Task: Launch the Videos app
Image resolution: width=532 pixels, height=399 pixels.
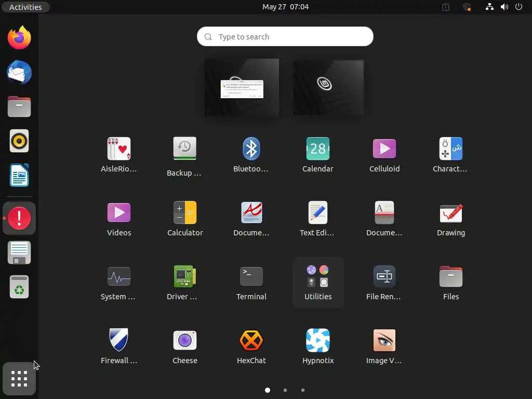Action: (x=119, y=219)
